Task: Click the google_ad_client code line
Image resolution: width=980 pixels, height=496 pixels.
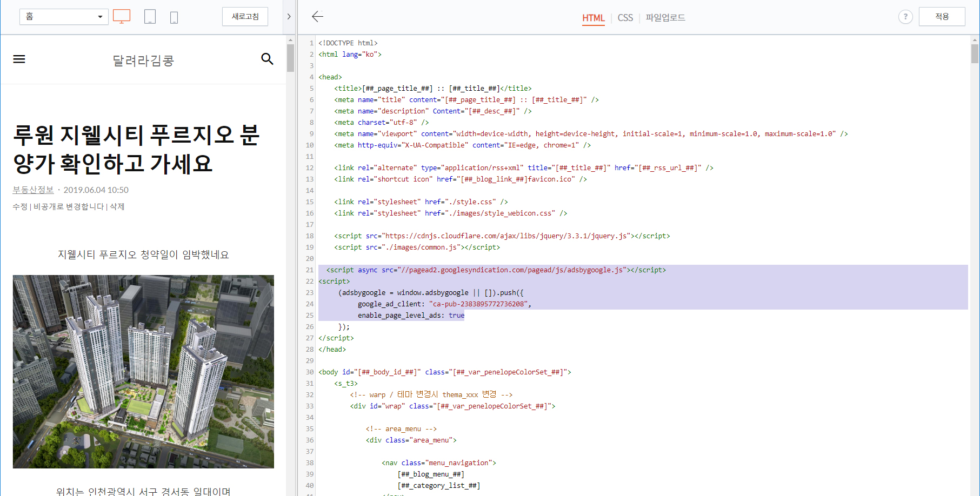Action: pyautogui.click(x=444, y=304)
